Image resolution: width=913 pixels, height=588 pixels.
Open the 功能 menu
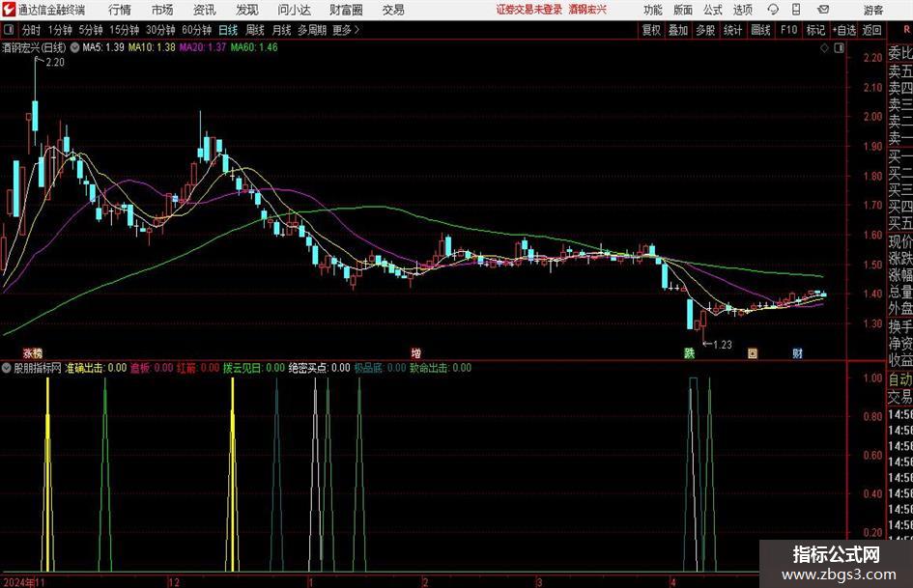click(x=653, y=10)
